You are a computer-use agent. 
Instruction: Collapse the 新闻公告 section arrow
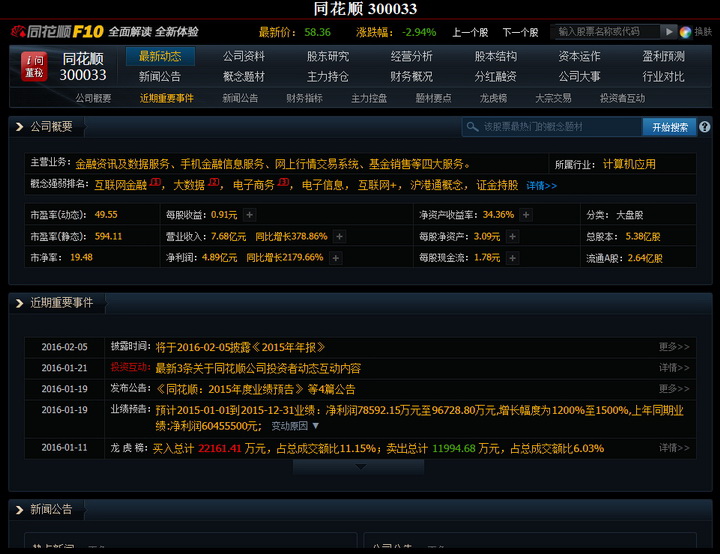coord(19,510)
